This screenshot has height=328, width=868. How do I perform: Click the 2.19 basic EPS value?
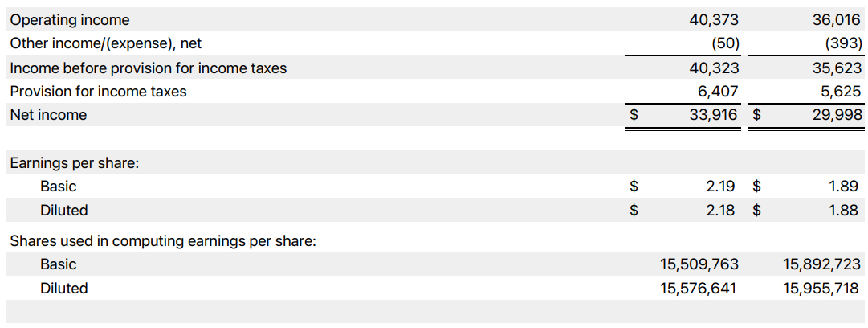click(720, 187)
